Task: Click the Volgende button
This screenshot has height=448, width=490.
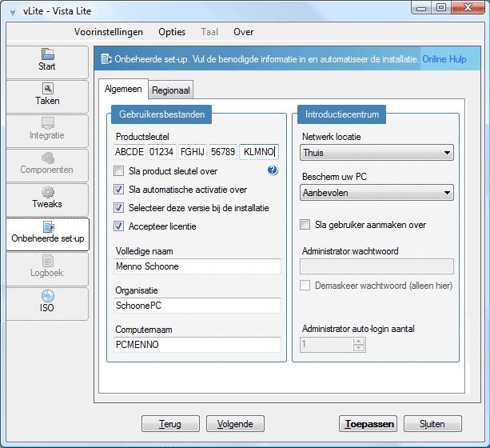Action: click(x=235, y=424)
